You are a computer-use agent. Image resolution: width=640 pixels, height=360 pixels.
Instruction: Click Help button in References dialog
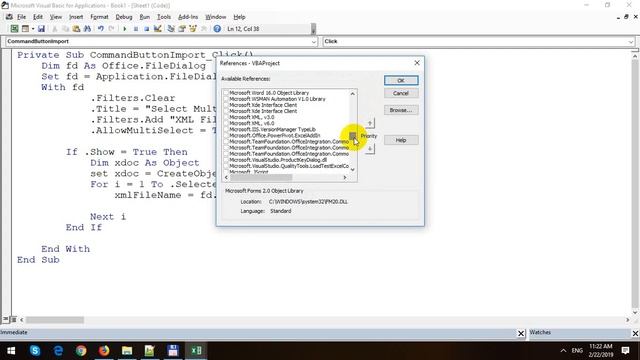click(401, 140)
